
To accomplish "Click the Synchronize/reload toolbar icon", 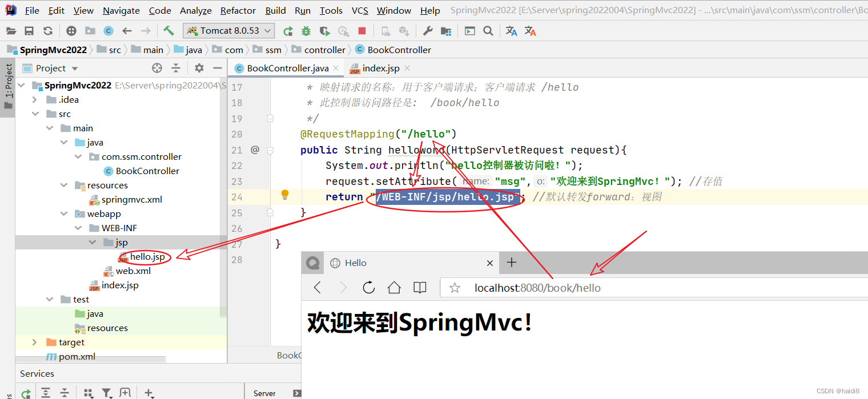I will (x=48, y=31).
